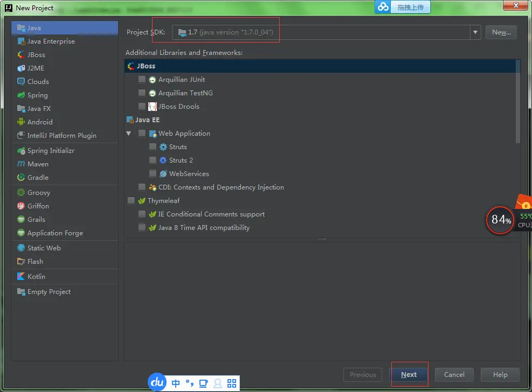Open the Project SDK dropdown arrow
This screenshot has width=532, height=392.
click(x=475, y=32)
